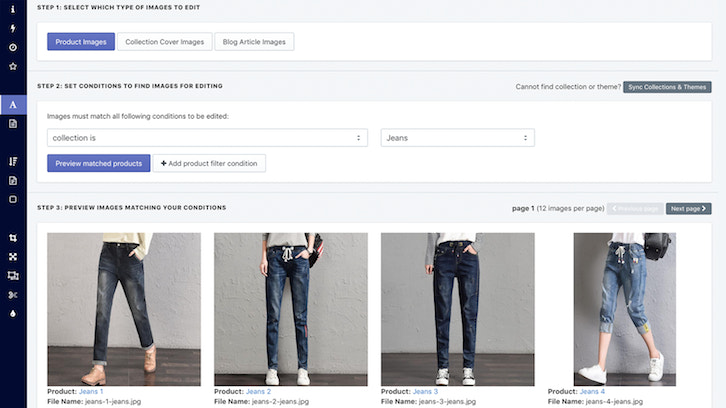Screen dimensions: 726x408
Task: Click 'Cannot find collection or theme?' text
Action: pyautogui.click(x=568, y=87)
